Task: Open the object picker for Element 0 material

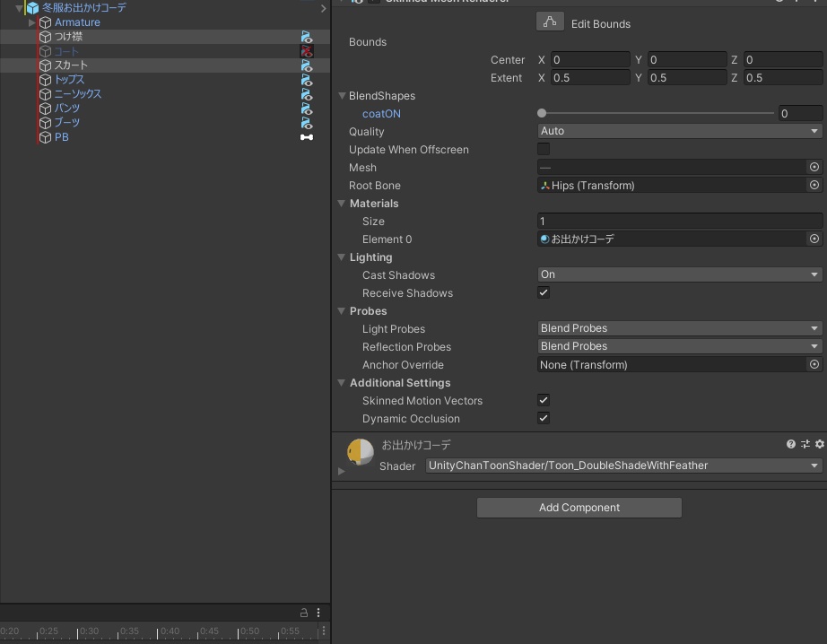Action: click(x=814, y=239)
